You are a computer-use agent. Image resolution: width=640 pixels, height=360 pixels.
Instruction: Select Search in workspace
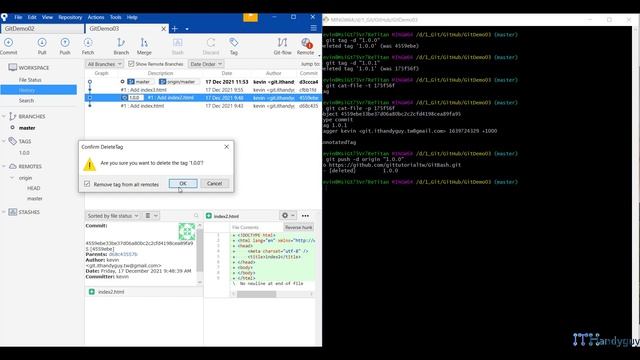[x=26, y=100]
